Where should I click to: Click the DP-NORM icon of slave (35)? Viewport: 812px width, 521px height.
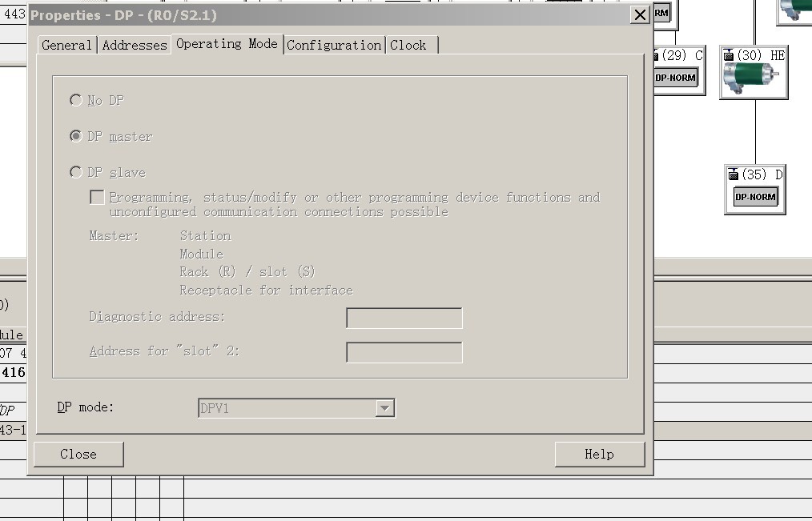(755, 197)
